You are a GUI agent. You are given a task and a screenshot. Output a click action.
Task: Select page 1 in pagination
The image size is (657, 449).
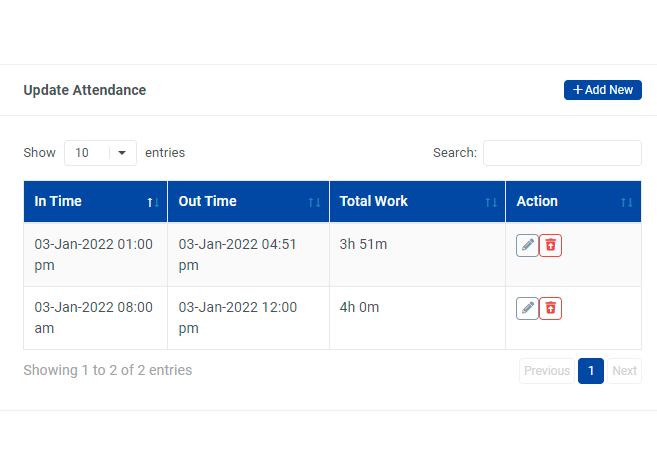(x=591, y=371)
